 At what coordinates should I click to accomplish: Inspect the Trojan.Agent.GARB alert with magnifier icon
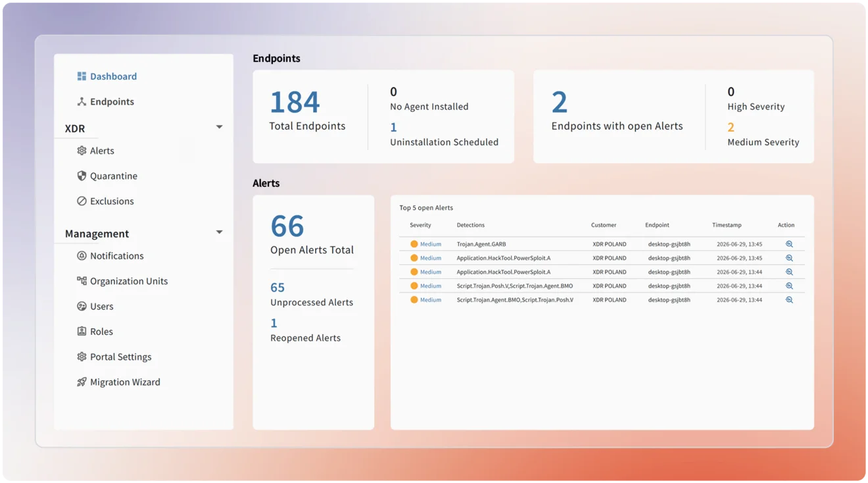pyautogui.click(x=789, y=244)
